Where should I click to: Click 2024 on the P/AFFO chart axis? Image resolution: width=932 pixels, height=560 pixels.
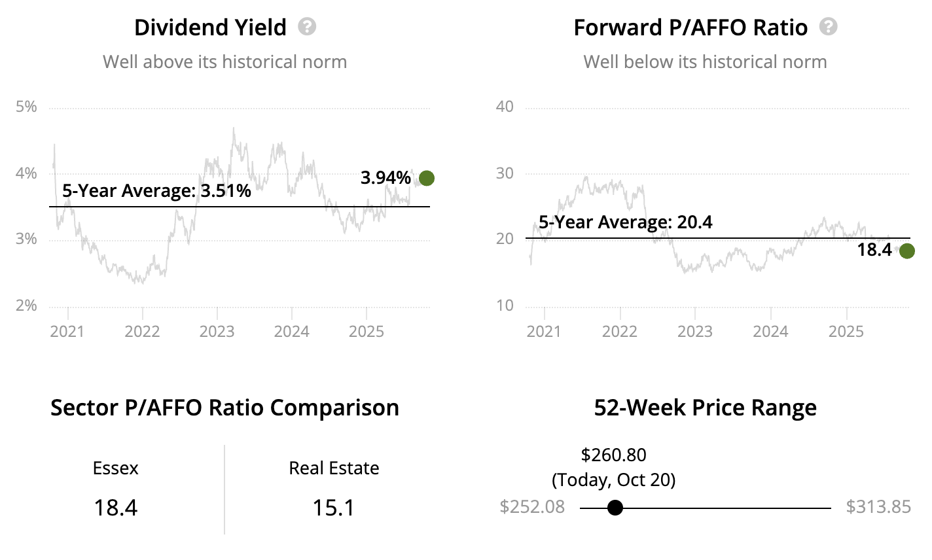pyautogui.click(x=770, y=331)
